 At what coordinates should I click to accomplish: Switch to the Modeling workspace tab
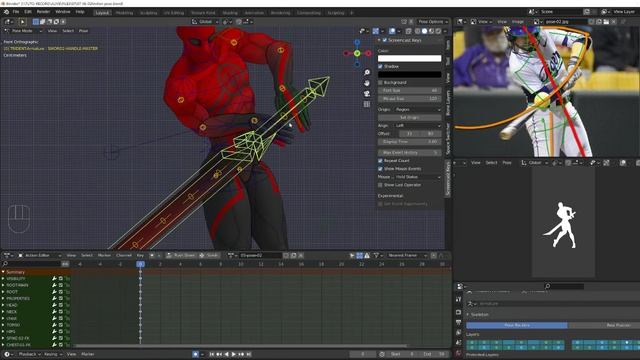pyautogui.click(x=124, y=13)
